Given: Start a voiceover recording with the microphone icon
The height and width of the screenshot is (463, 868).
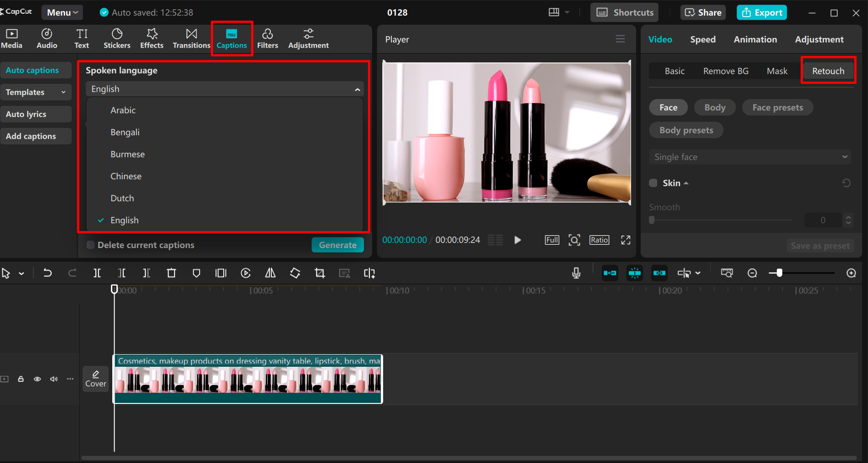Looking at the screenshot, I should (x=576, y=273).
